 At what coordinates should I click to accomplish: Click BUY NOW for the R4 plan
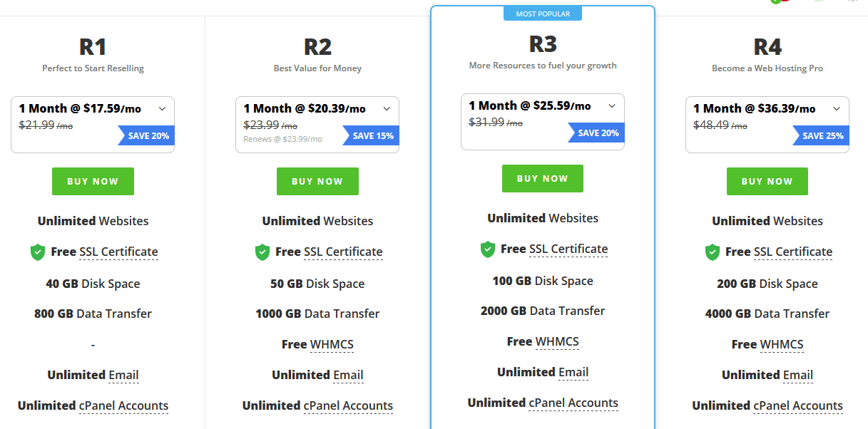(x=767, y=182)
